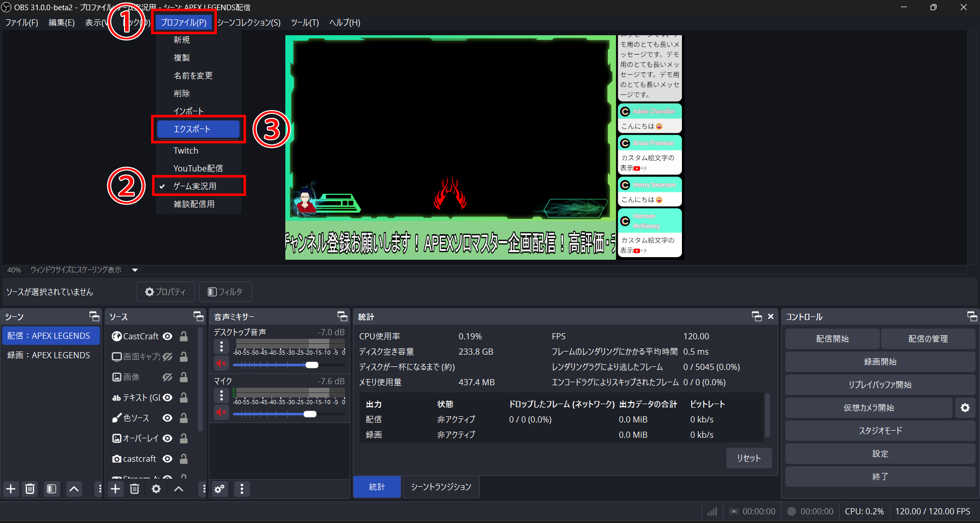Hide the テキスト (GDI+) source
Viewport: 980px width, 523px height.
click(167, 397)
